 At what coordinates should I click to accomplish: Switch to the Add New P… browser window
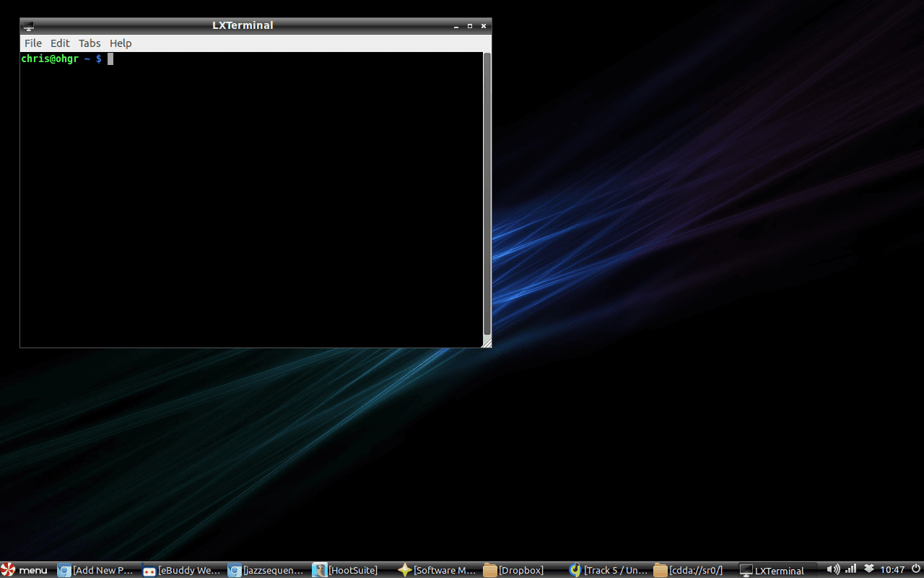pos(96,570)
